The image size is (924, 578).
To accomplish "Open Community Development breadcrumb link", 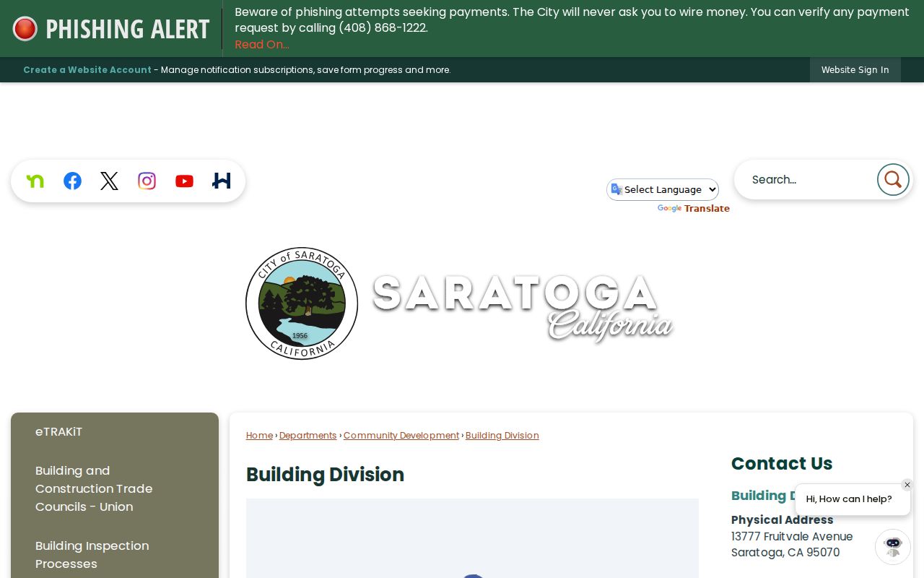I will coord(401,435).
